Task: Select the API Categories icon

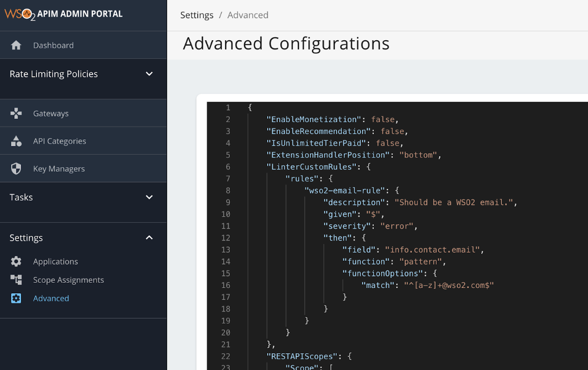Action: 16,140
